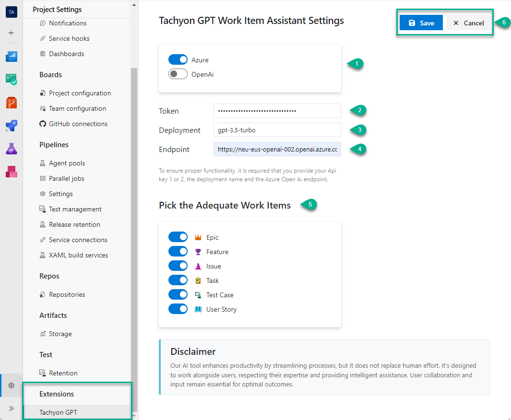This screenshot has width=511, height=420.
Task: Enable the OpenAi provider toggle
Action: (x=178, y=74)
